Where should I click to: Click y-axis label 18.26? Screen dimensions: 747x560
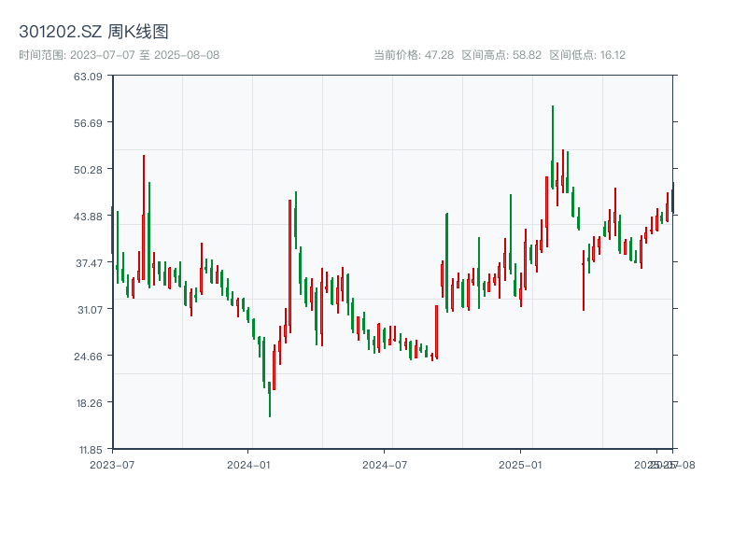(x=89, y=403)
